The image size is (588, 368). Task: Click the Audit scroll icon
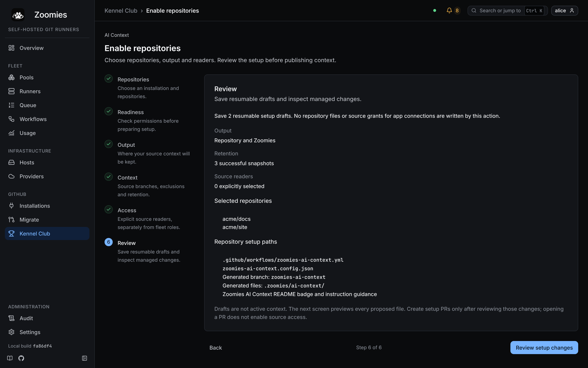point(11,318)
